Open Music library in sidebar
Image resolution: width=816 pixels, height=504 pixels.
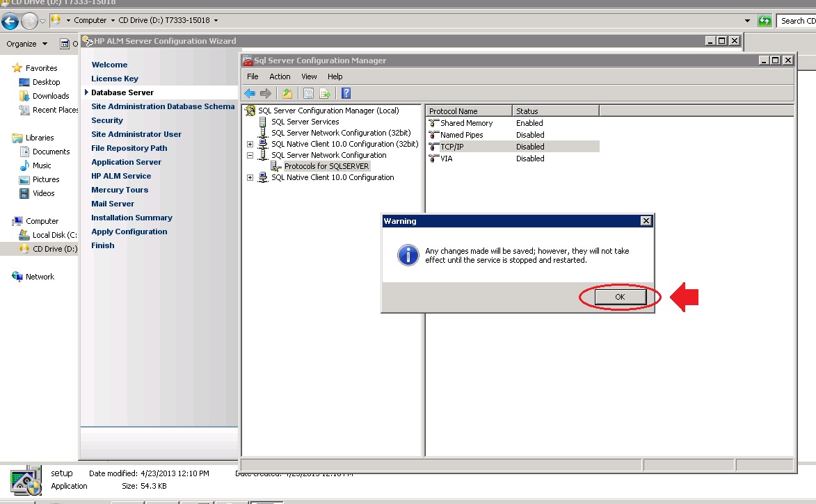coord(42,166)
